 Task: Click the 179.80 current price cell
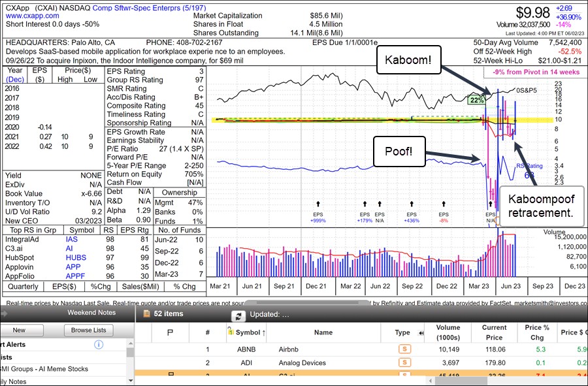pos(495,362)
